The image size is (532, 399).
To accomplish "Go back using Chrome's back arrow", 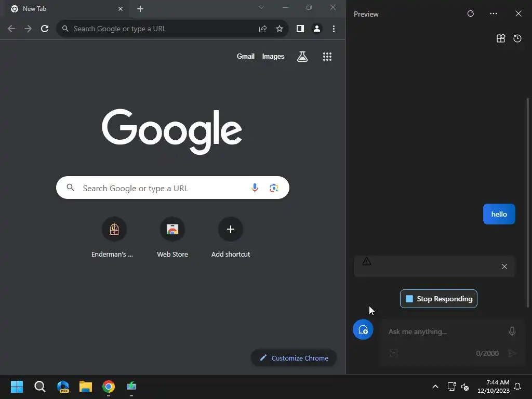I will tap(11, 29).
